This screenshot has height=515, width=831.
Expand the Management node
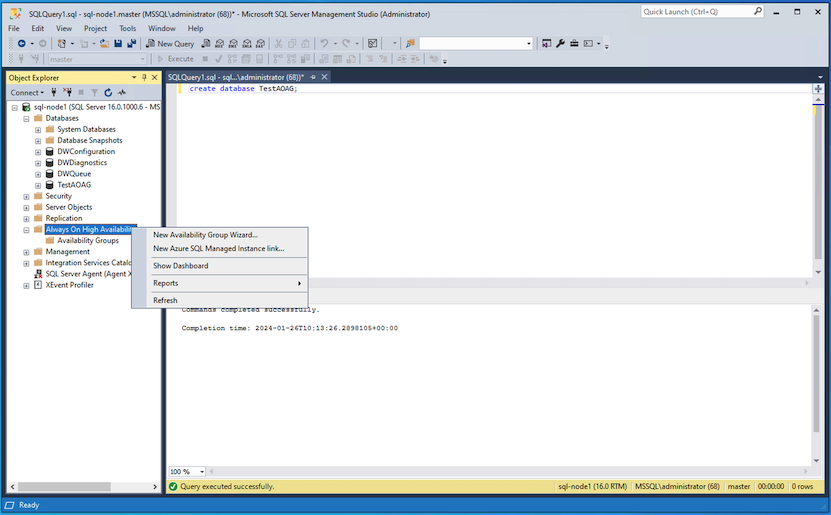[x=26, y=252]
